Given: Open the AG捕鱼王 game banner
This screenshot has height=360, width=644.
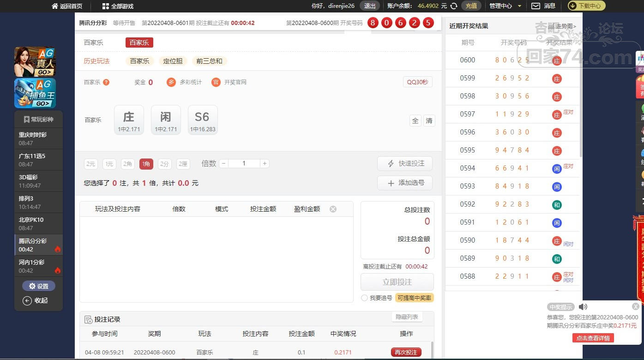Looking at the screenshot, I should pos(35,93).
